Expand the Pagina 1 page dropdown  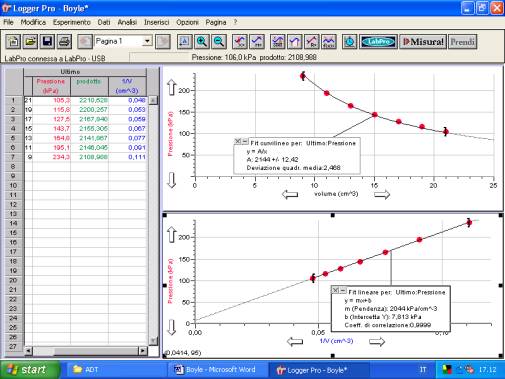147,41
